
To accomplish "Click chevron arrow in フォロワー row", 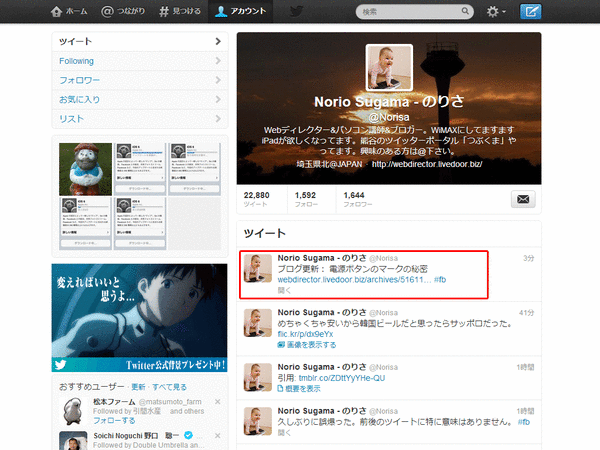I will tap(218, 80).
